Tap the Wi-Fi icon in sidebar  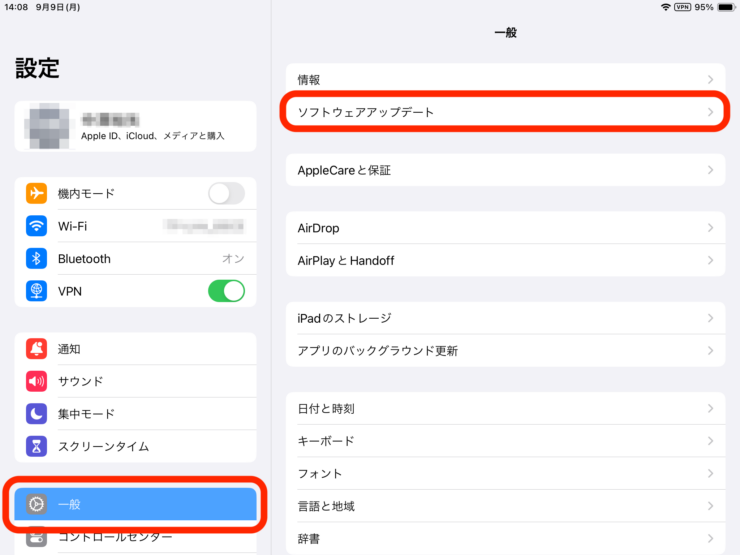(x=36, y=226)
